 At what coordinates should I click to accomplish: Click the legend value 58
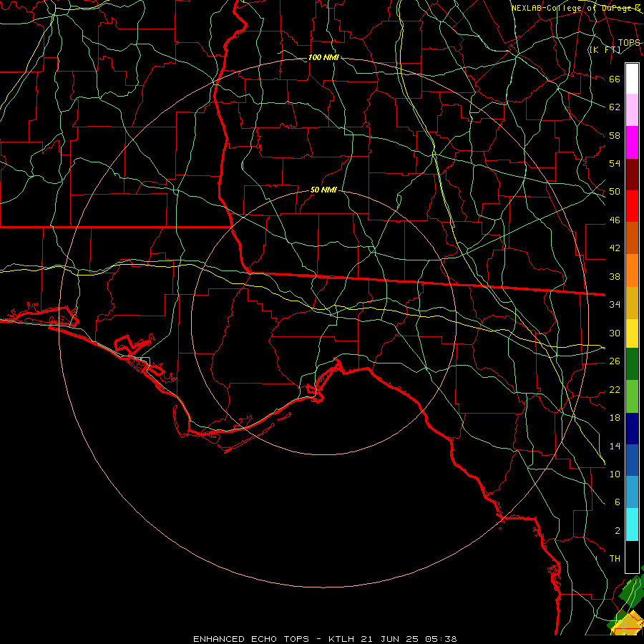(615, 135)
